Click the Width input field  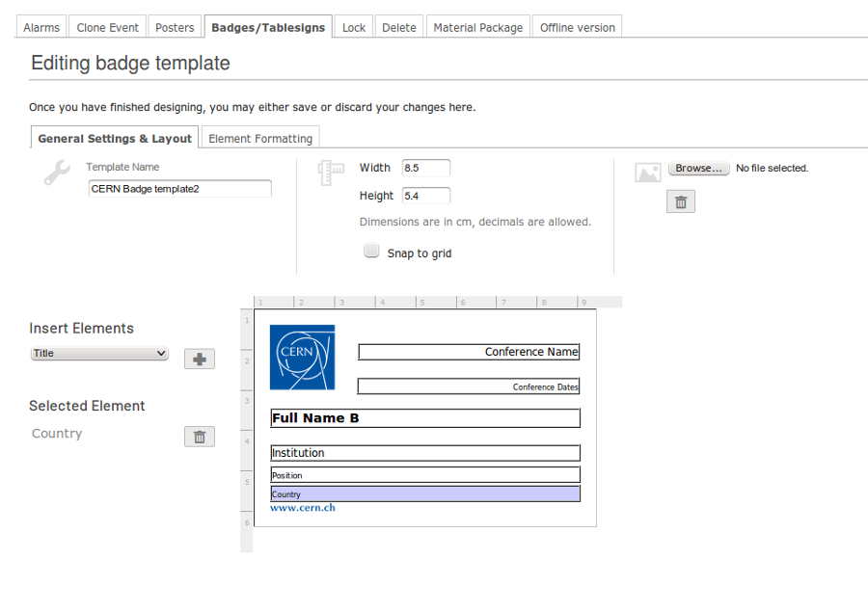(425, 168)
